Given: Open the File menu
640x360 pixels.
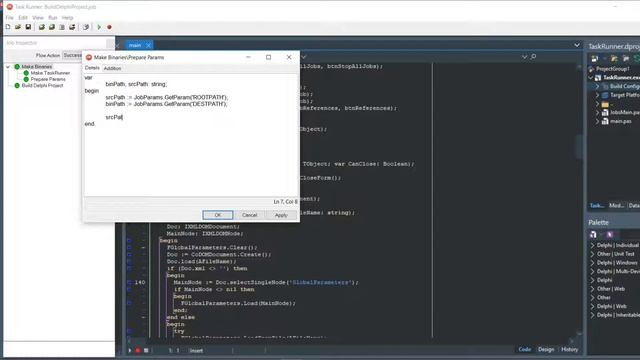Looking at the screenshot, I should point(9,18).
